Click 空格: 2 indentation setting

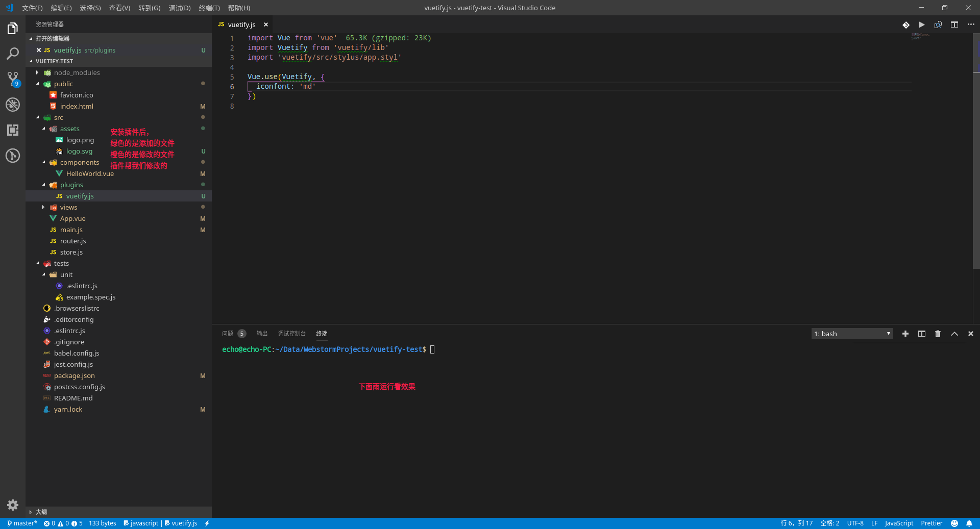830,523
